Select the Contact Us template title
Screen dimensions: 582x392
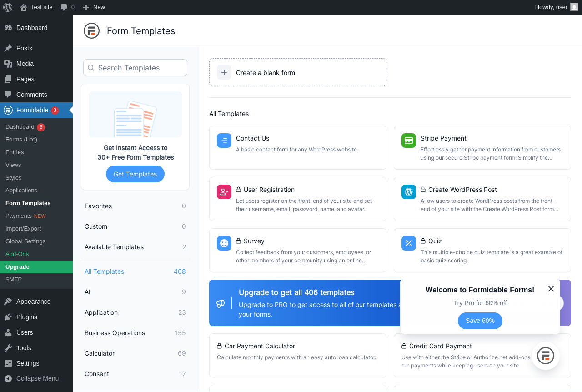253,138
